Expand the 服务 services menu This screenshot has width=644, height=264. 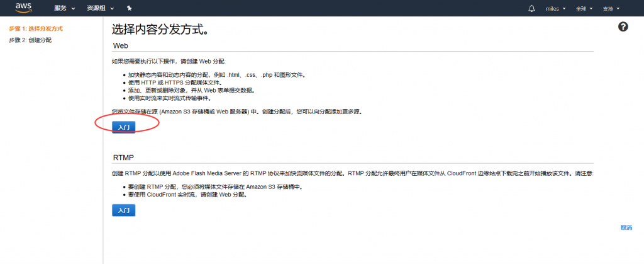point(65,8)
